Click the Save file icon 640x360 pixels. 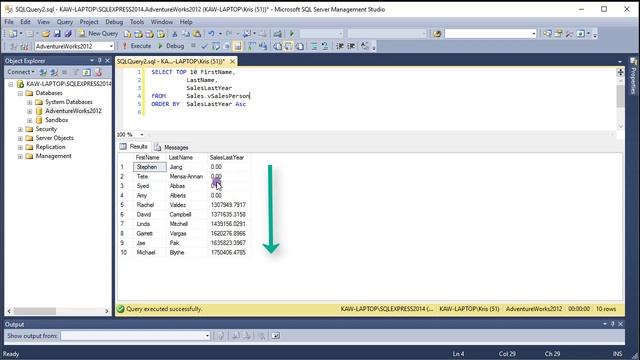(57, 33)
